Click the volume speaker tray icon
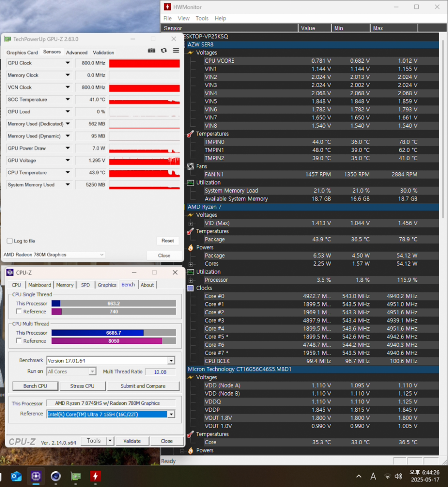 398,476
